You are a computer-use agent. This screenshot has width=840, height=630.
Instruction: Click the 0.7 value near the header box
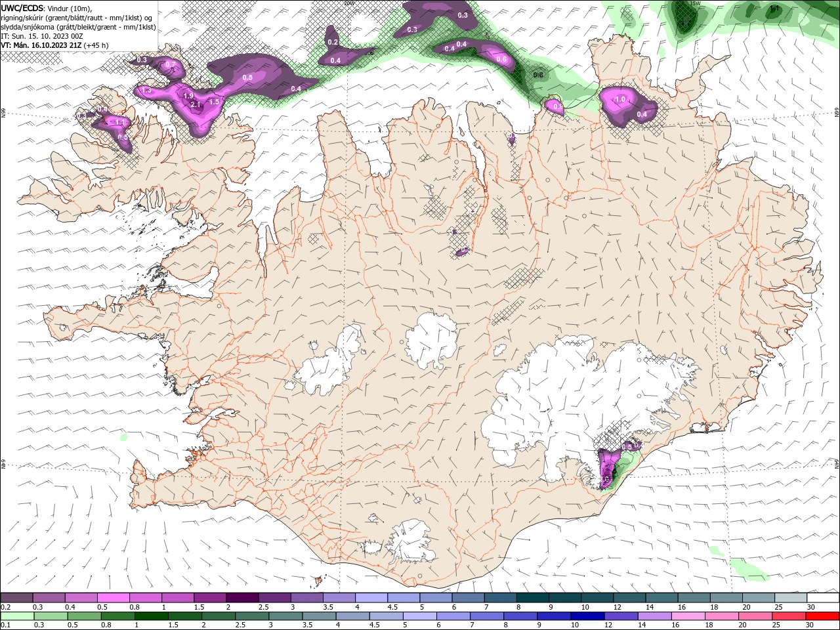point(170,65)
